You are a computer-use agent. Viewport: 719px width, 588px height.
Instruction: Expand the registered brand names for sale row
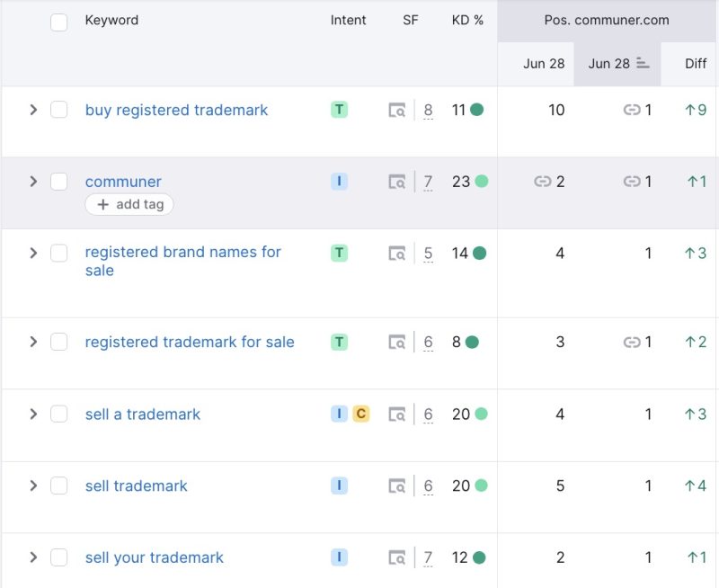(x=33, y=253)
